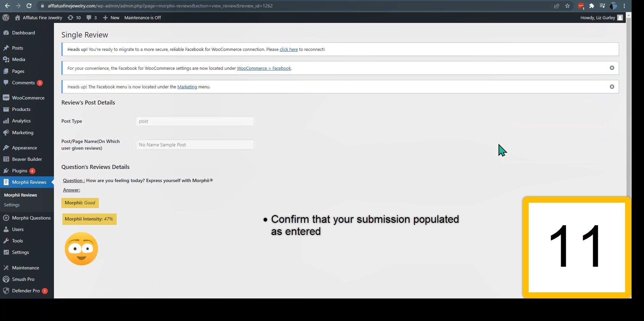Click the Products icon in sidebar

pyautogui.click(x=6, y=109)
